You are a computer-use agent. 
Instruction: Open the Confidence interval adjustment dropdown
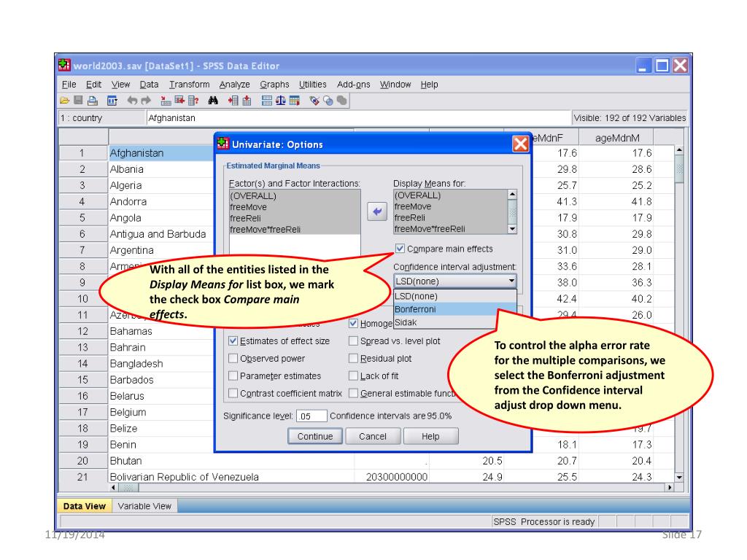(455, 281)
